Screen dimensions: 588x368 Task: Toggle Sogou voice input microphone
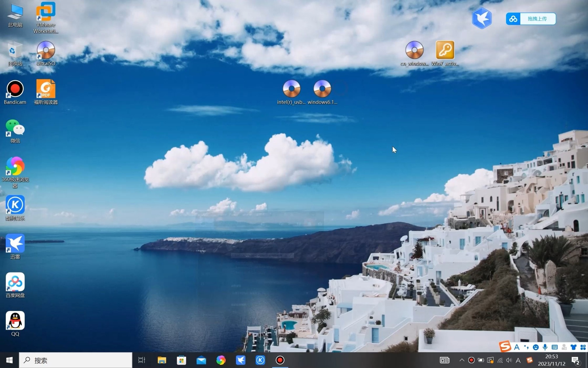(x=545, y=347)
